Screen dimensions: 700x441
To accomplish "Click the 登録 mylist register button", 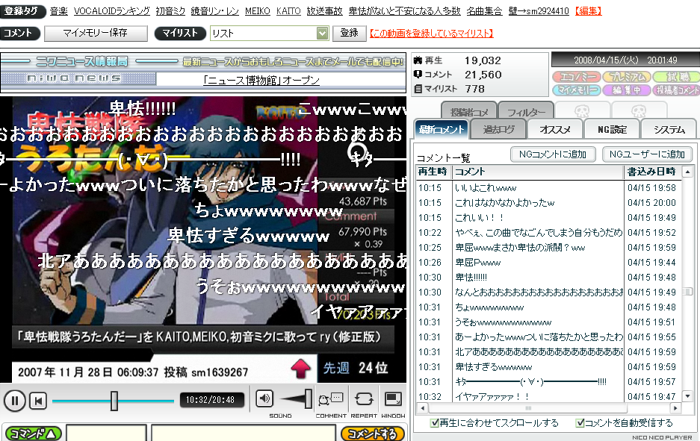I will [349, 33].
